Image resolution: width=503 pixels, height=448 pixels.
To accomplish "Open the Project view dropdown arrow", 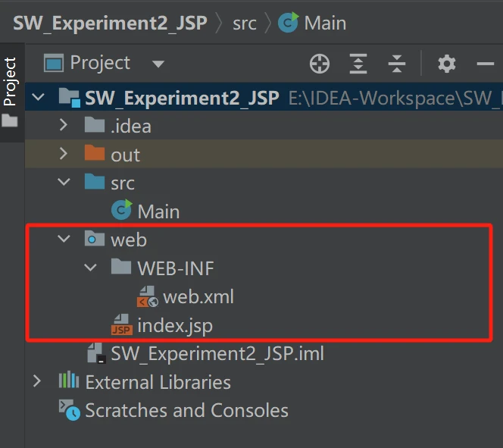I will click(158, 64).
